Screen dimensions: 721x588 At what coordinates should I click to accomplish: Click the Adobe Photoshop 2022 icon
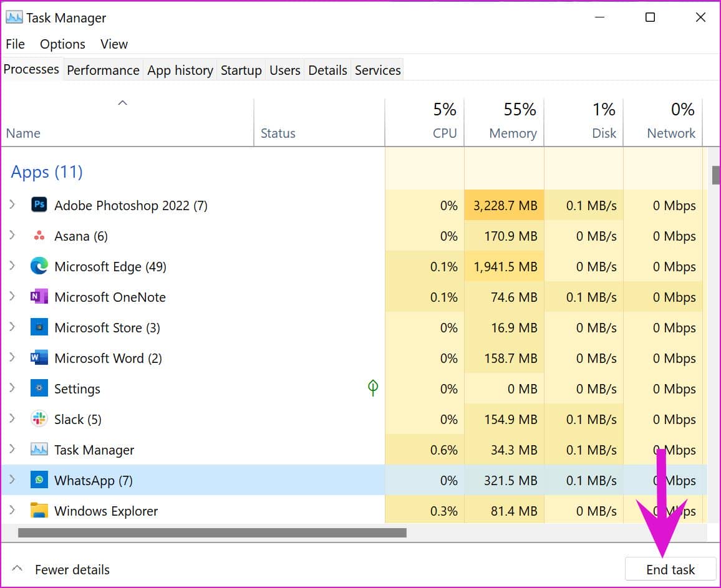click(x=39, y=205)
